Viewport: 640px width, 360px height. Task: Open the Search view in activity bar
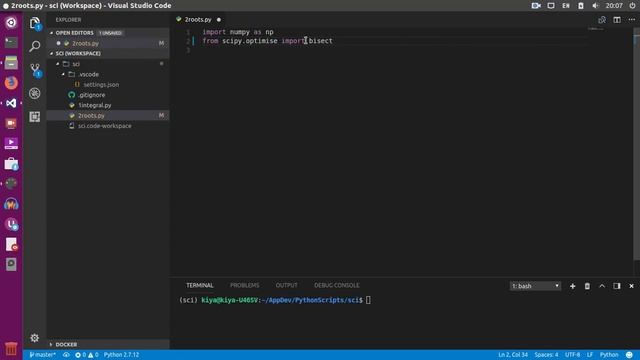(x=35, y=46)
